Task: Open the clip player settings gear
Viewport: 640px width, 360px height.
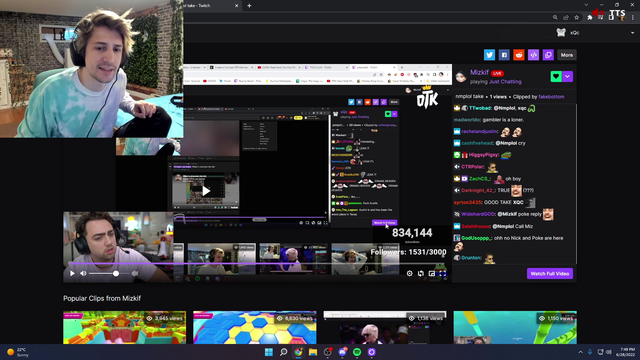Action: [x=409, y=273]
